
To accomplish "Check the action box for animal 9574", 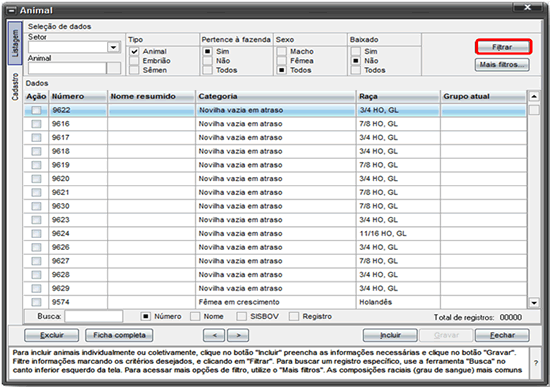I will [x=36, y=302].
